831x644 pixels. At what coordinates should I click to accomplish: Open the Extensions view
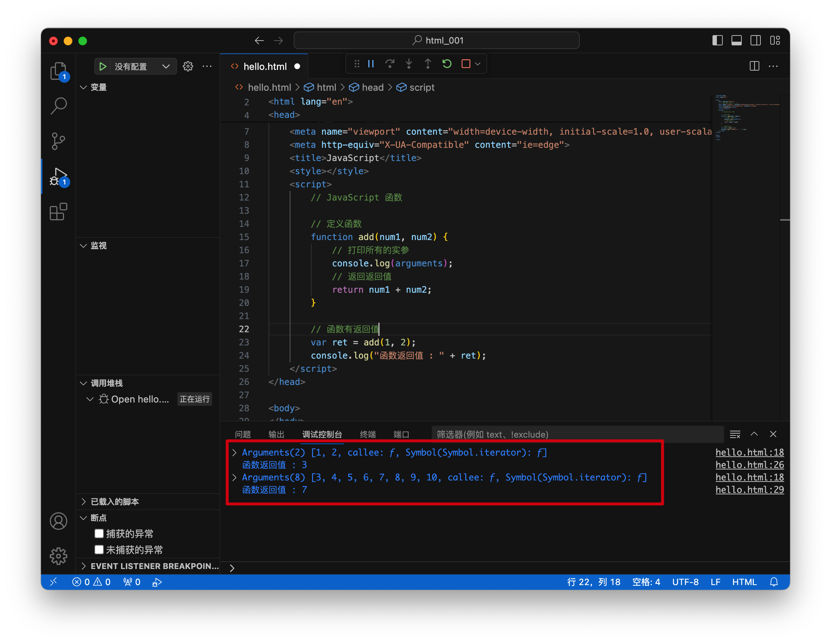(x=58, y=211)
